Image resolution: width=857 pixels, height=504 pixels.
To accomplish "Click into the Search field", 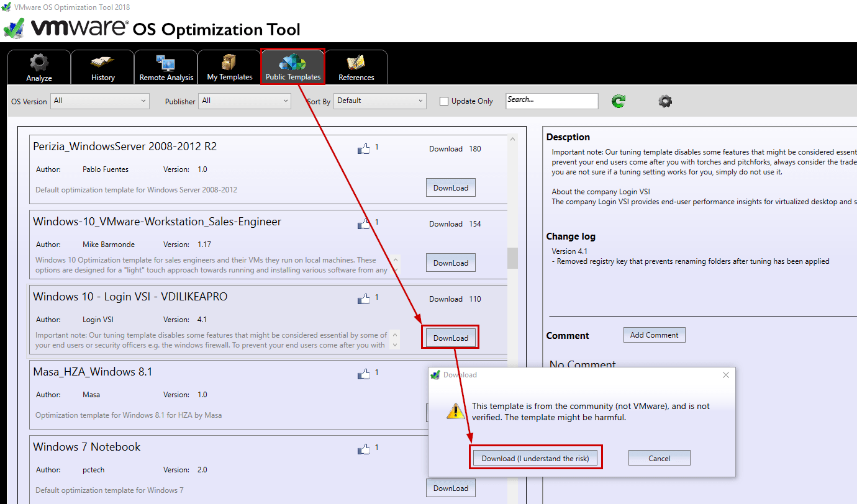I will [x=551, y=101].
